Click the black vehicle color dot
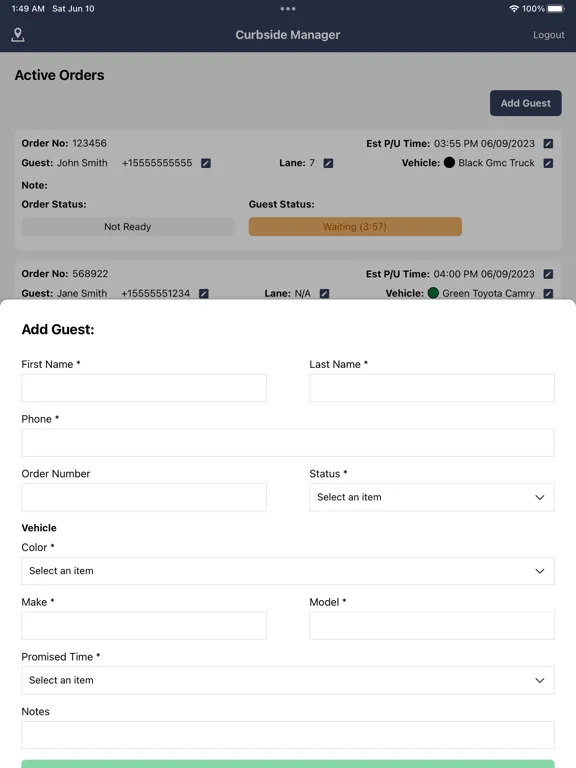Image resolution: width=576 pixels, height=768 pixels. pyautogui.click(x=449, y=163)
